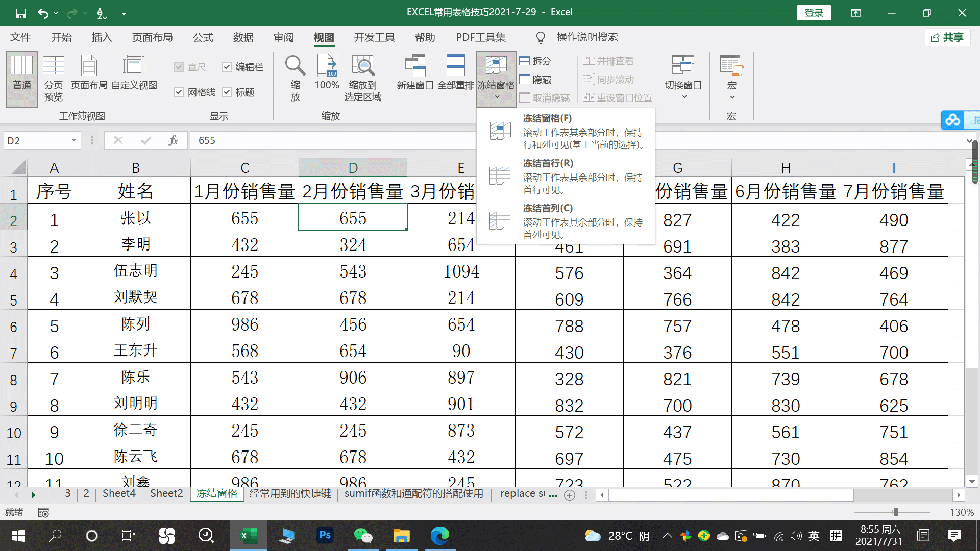Expand the formula bar chevron
980x551 pixels.
[x=969, y=141]
